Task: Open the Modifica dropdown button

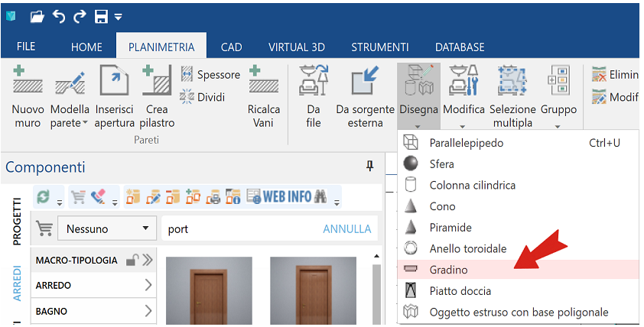Action: click(x=463, y=97)
